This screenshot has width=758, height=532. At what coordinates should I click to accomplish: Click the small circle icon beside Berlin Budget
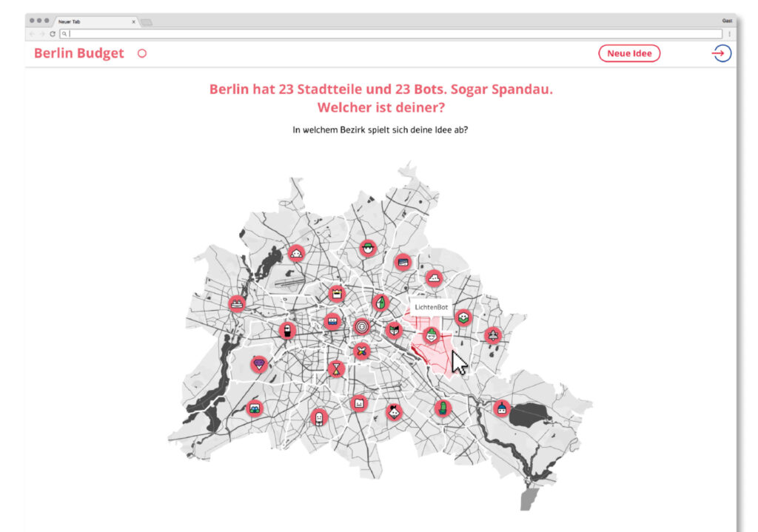pos(142,53)
